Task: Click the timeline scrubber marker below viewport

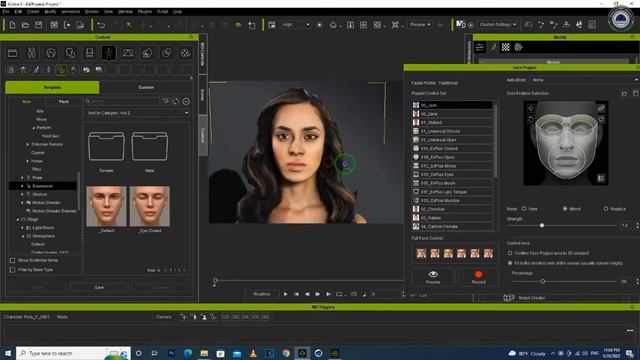Action: pyautogui.click(x=215, y=281)
